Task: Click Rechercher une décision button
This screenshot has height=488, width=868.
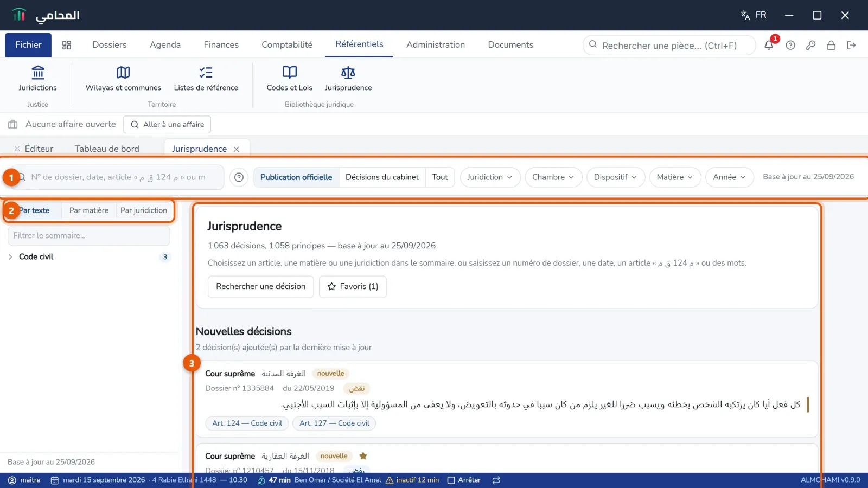Action: pyautogui.click(x=261, y=287)
